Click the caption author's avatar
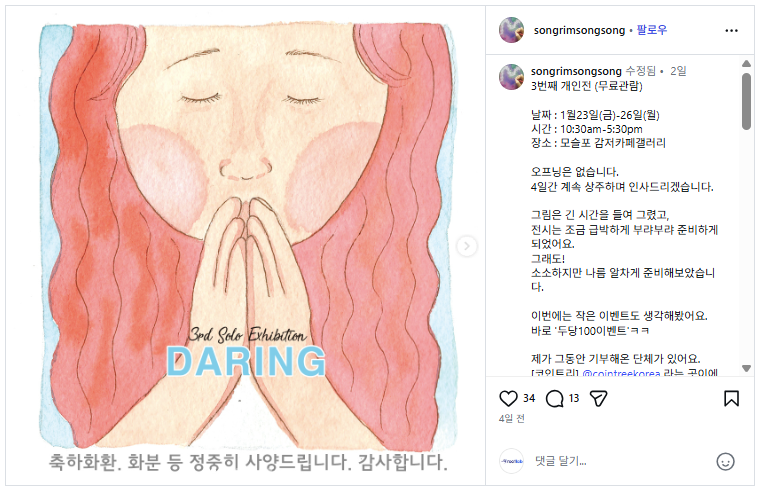 pos(511,77)
